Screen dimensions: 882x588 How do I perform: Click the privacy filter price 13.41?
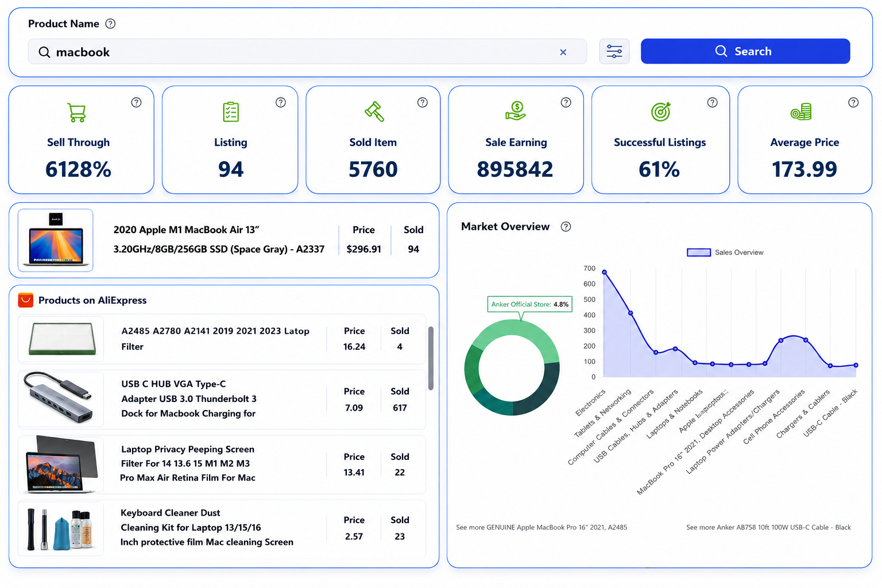pos(354,473)
